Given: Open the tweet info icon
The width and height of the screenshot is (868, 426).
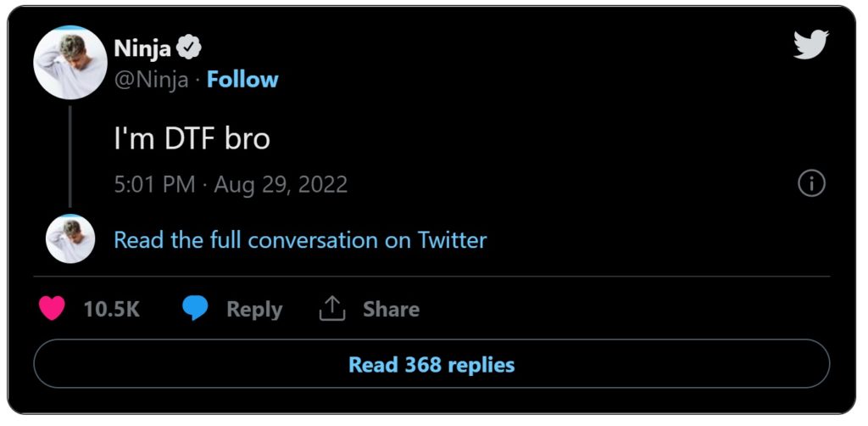Looking at the screenshot, I should [x=811, y=183].
